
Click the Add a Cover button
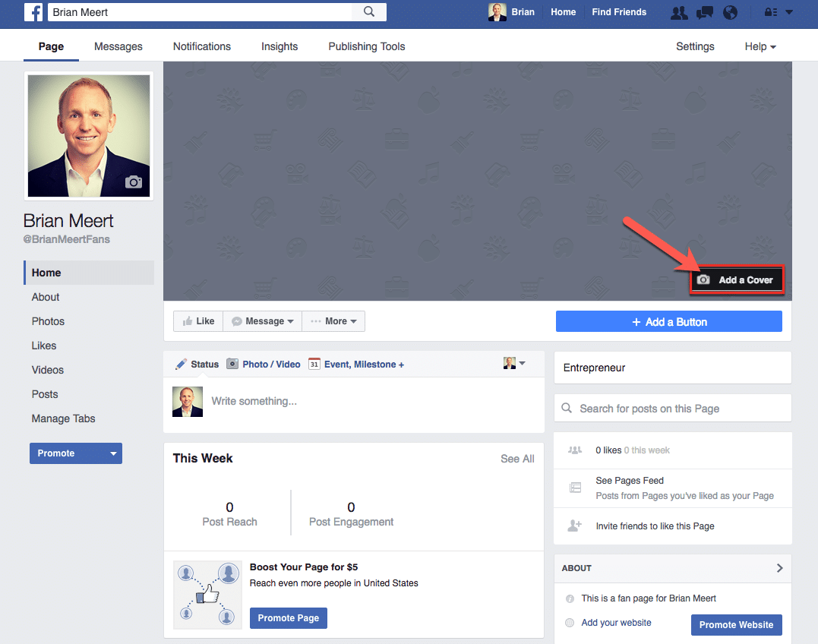737,280
